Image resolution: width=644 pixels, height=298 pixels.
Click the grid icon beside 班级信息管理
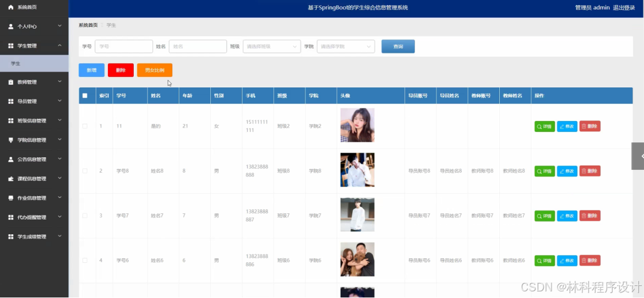tap(10, 120)
